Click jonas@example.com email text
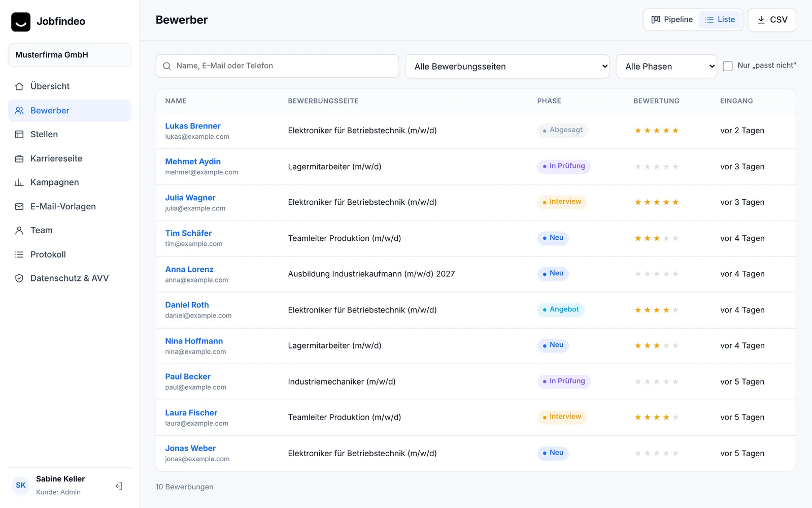 [x=197, y=459]
